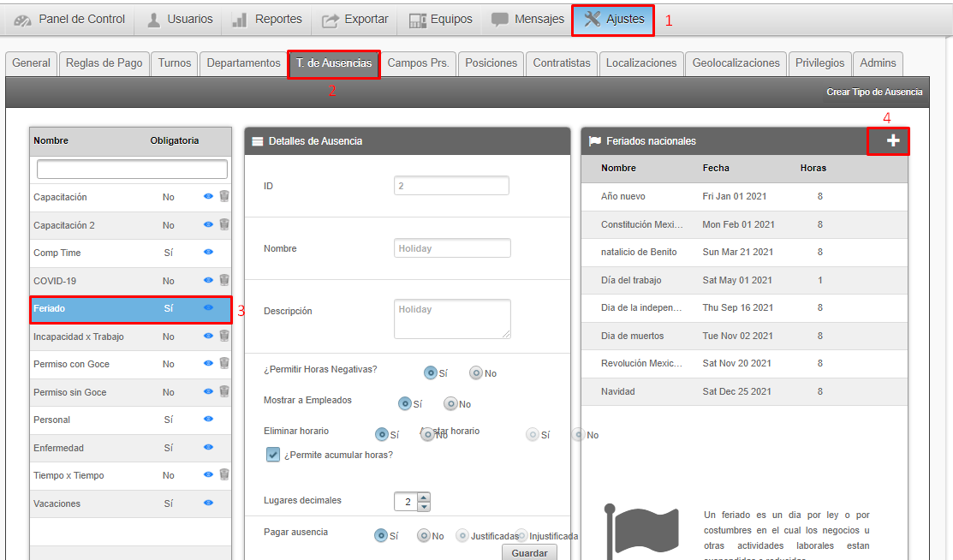Select No for Mostrar a Empleados
Screen dimensions: 953x560
click(450, 404)
